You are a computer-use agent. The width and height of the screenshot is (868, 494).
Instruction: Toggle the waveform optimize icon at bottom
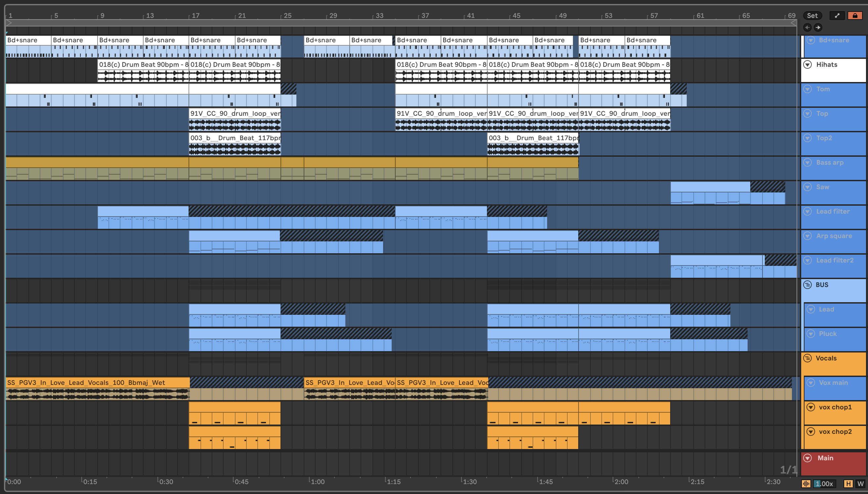coord(806,483)
